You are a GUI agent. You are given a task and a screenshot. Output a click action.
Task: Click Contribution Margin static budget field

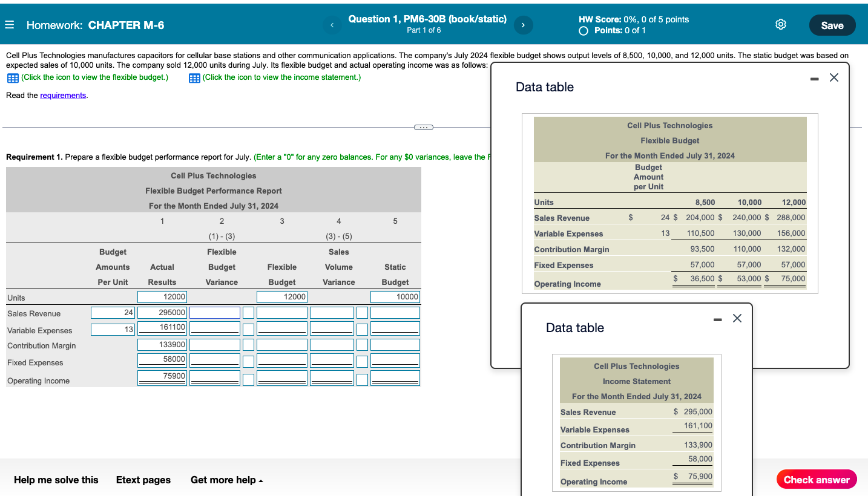[x=395, y=345]
